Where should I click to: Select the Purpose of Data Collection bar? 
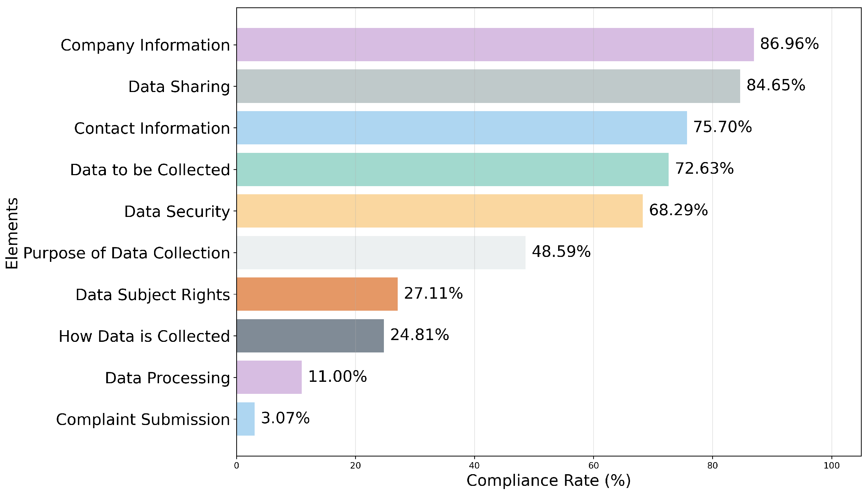tap(381, 253)
